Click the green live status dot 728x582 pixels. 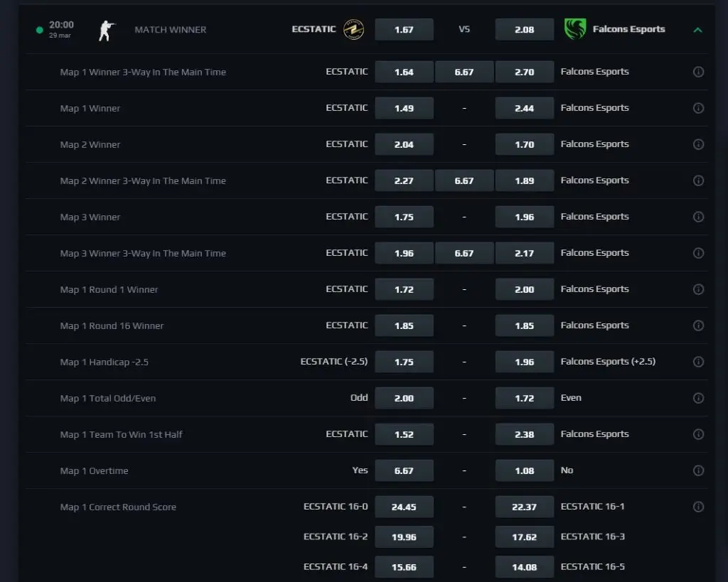[x=40, y=30]
